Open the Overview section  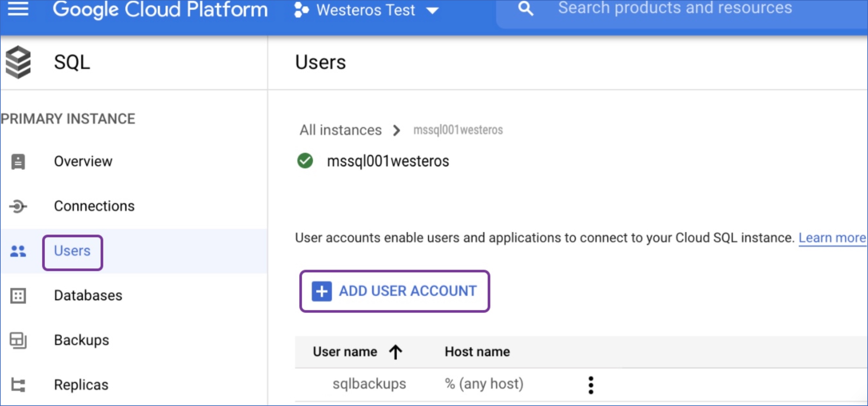83,161
